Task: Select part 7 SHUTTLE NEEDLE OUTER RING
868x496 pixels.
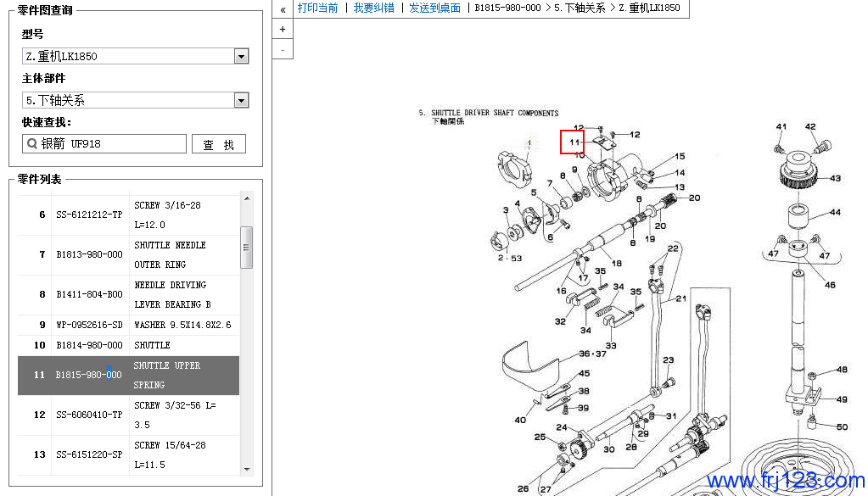Action: pos(128,254)
